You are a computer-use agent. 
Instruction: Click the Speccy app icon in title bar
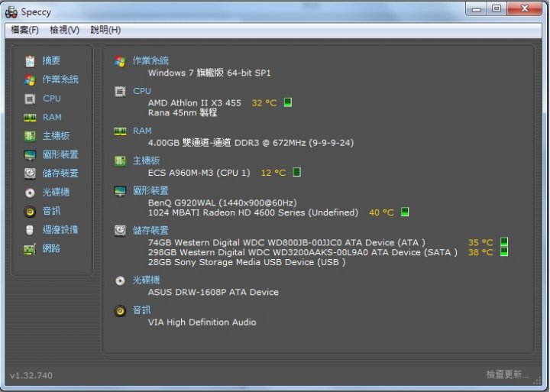point(11,12)
